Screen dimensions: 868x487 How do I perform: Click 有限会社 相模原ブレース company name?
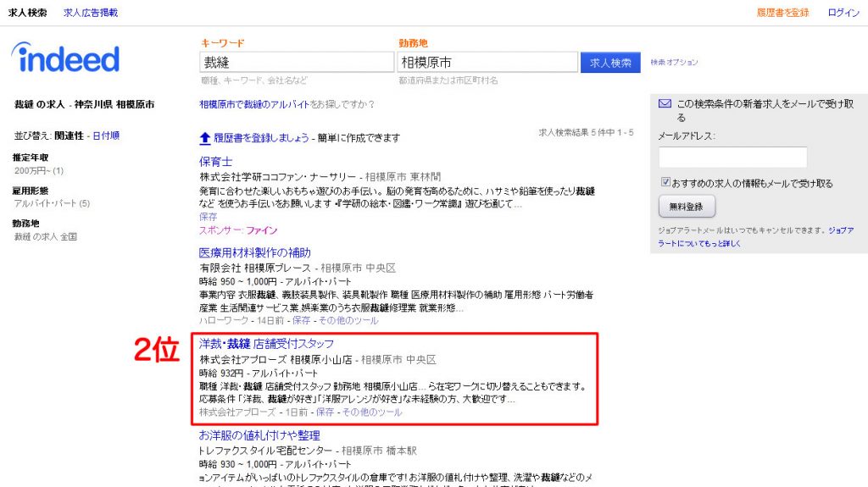tap(255, 268)
